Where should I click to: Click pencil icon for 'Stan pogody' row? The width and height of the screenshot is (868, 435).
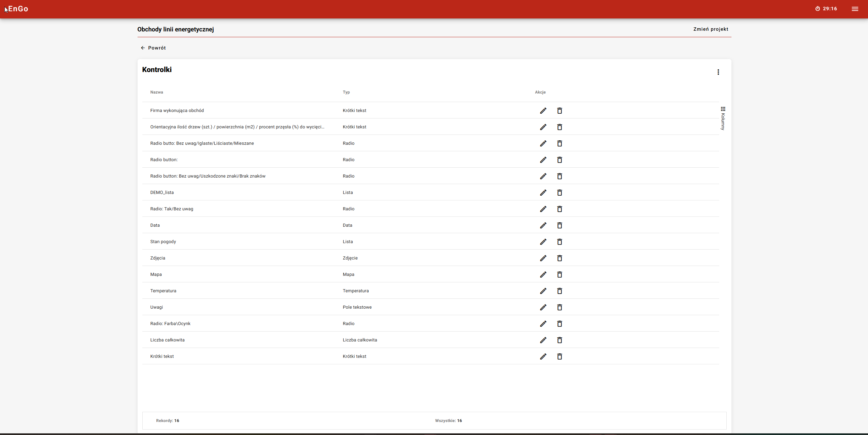[543, 242]
